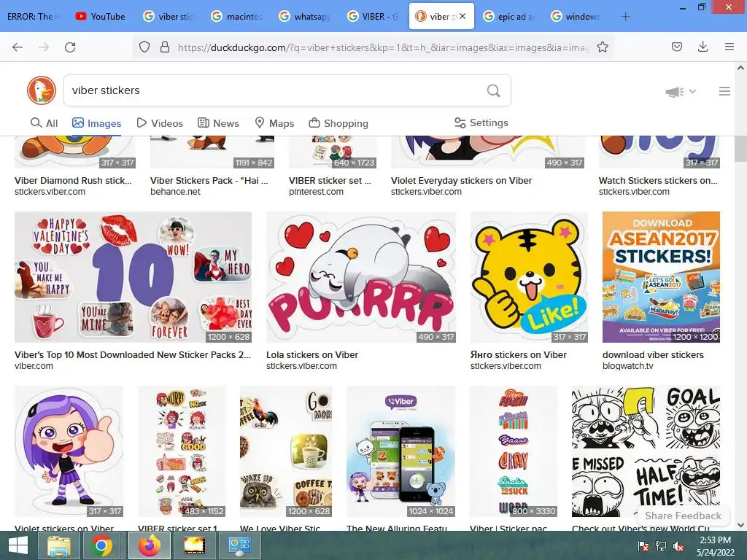Open 'Violet Everyday stickers on Viber' link
Viewport: 747px width, 560px height.
[x=461, y=181]
